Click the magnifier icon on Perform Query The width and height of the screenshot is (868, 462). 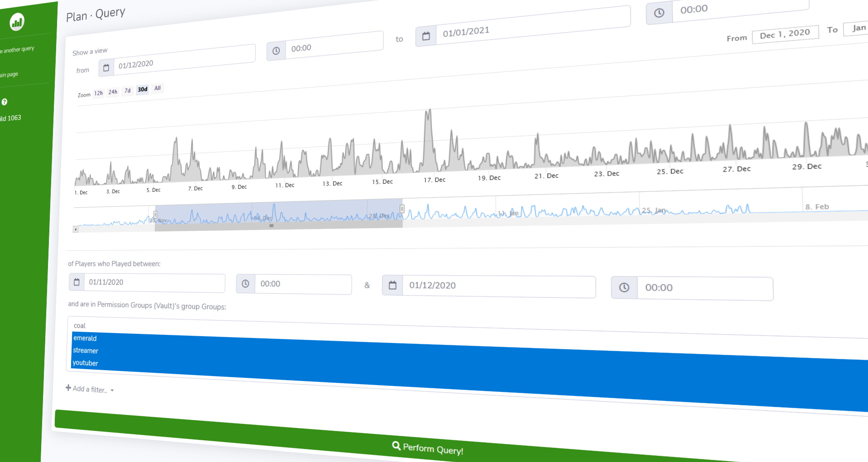click(396, 446)
